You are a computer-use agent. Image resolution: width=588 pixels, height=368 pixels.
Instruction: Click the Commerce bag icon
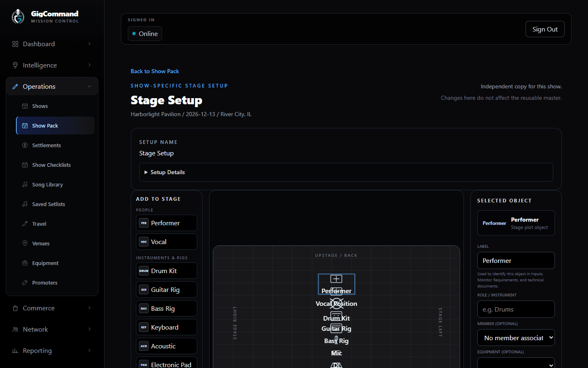tap(15, 308)
